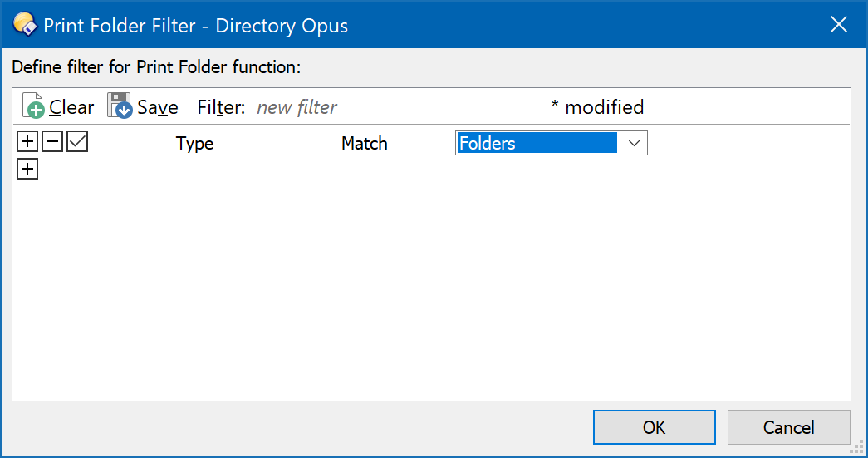Remove the Type clause with the minus icon
The height and width of the screenshot is (458, 868).
(x=52, y=142)
